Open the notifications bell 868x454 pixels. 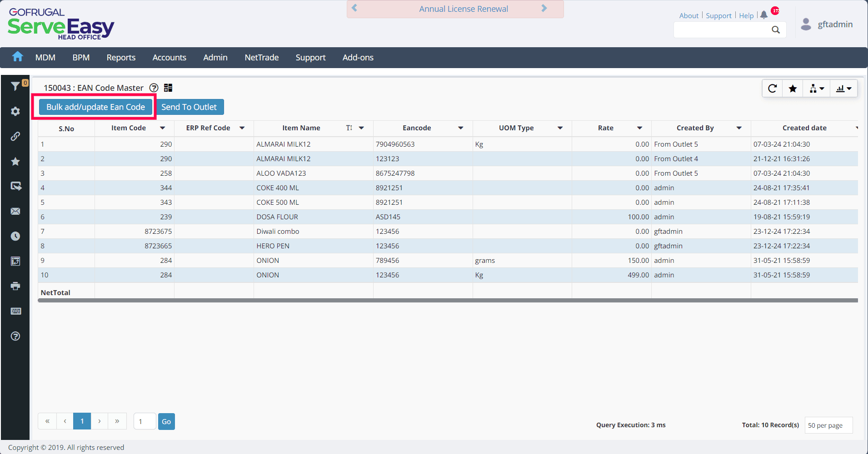point(764,15)
